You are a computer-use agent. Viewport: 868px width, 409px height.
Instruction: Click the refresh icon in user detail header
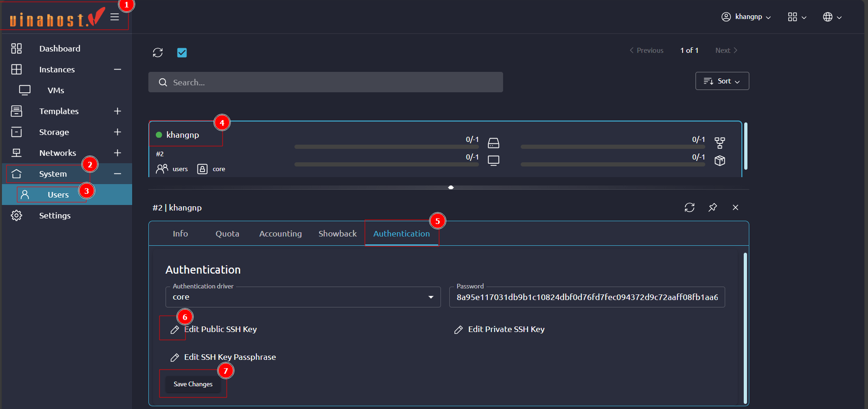point(689,207)
